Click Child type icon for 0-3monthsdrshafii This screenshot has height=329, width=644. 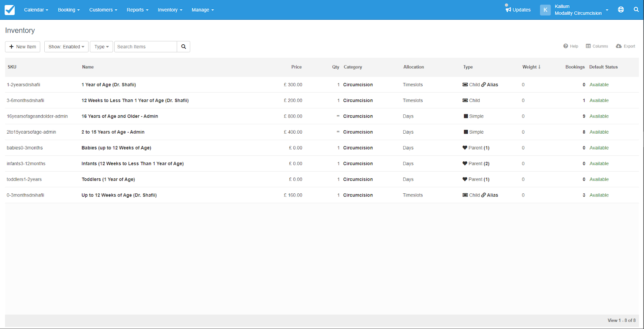click(x=465, y=195)
